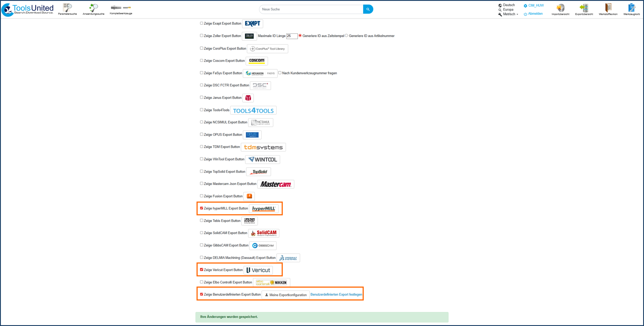644x326 pixels.
Task: Select Generiere ID aus Artikelnummer radio
Action: (x=346, y=35)
